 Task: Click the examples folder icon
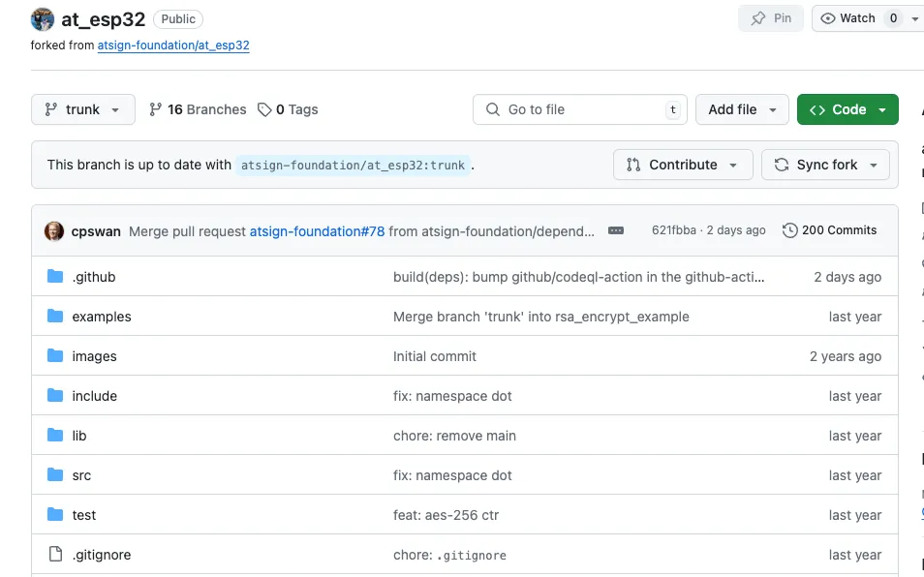(x=55, y=317)
